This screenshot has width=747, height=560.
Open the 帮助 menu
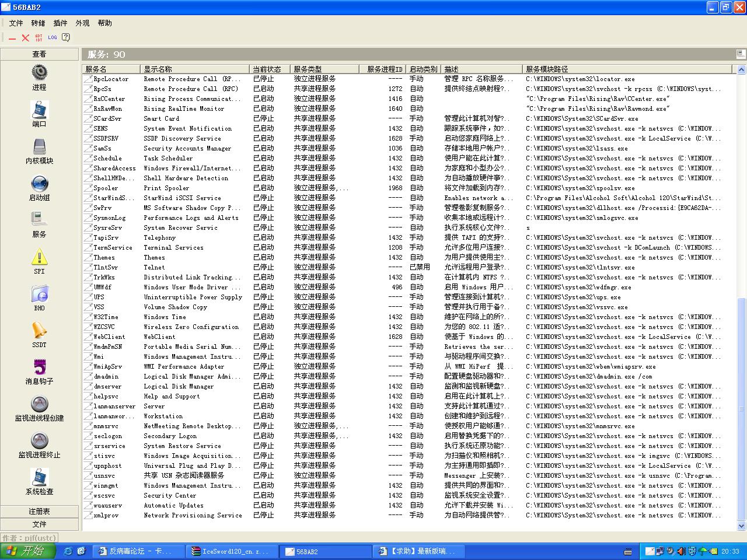(x=104, y=23)
